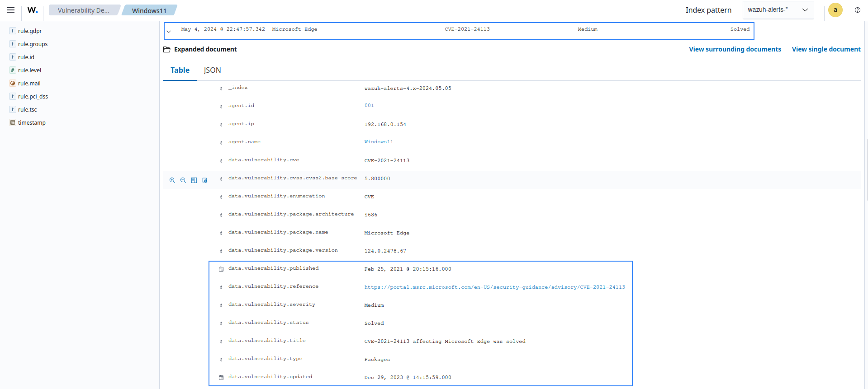The width and height of the screenshot is (868, 389).
Task: Open the hamburger navigation menu
Action: 11,10
